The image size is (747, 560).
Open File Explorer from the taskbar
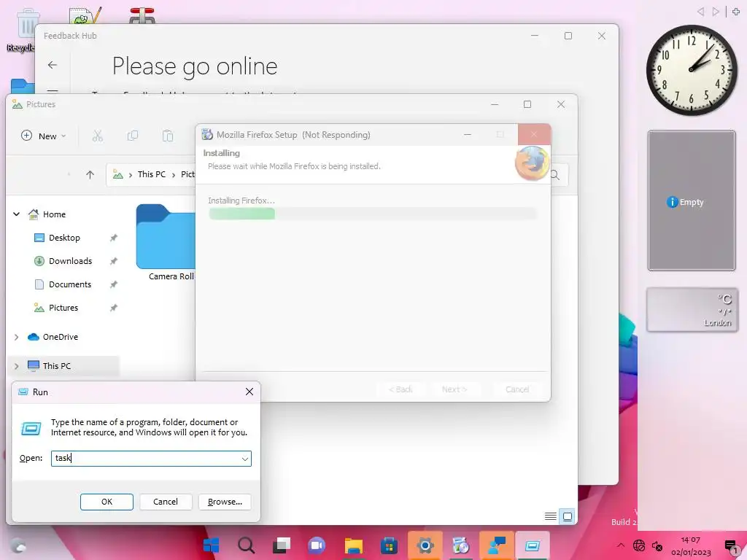click(354, 545)
